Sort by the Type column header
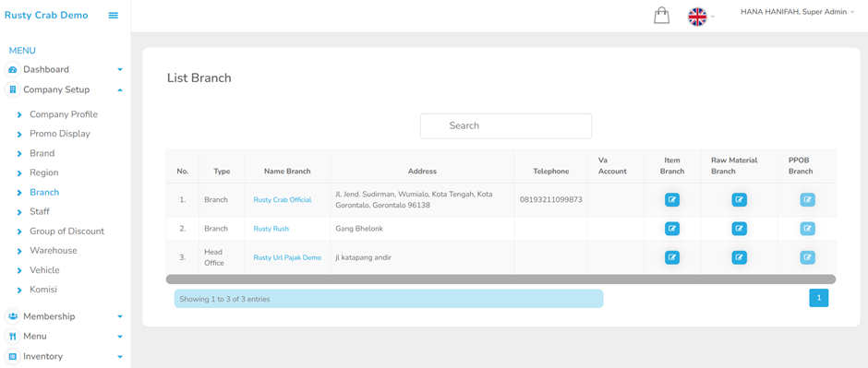 (x=222, y=172)
